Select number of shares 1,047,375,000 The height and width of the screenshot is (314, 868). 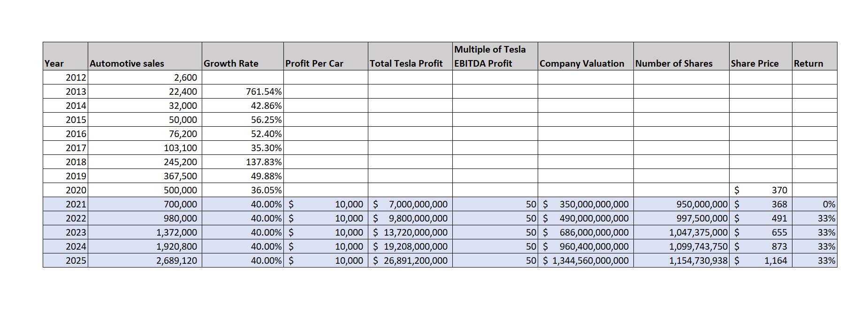click(x=681, y=232)
